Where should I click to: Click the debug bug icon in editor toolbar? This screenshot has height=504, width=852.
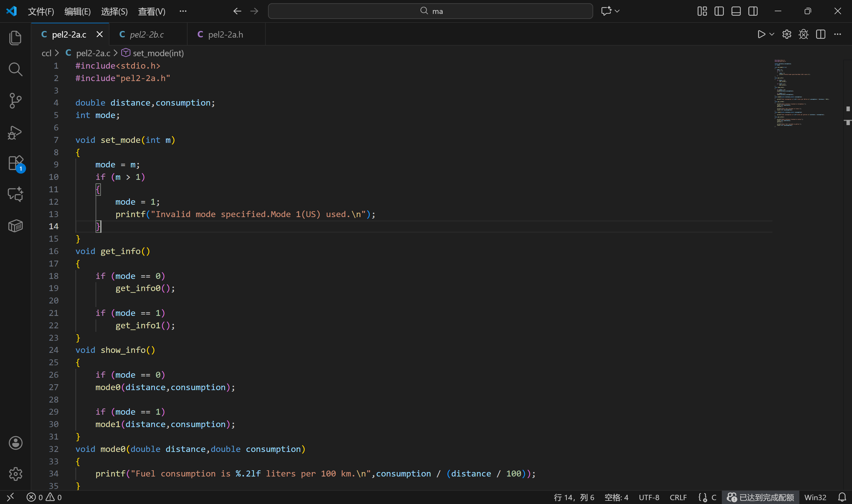click(x=803, y=34)
